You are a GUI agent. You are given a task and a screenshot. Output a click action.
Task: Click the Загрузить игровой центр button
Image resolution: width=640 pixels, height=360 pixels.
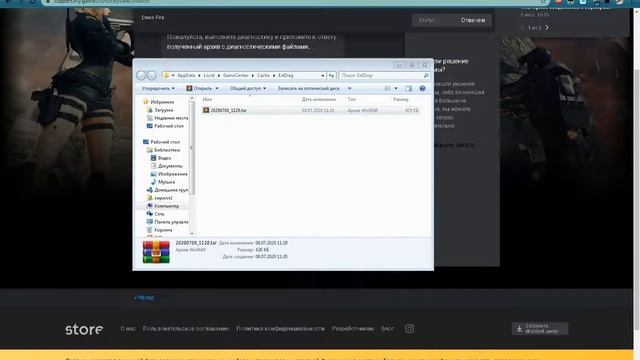pyautogui.click(x=540, y=329)
